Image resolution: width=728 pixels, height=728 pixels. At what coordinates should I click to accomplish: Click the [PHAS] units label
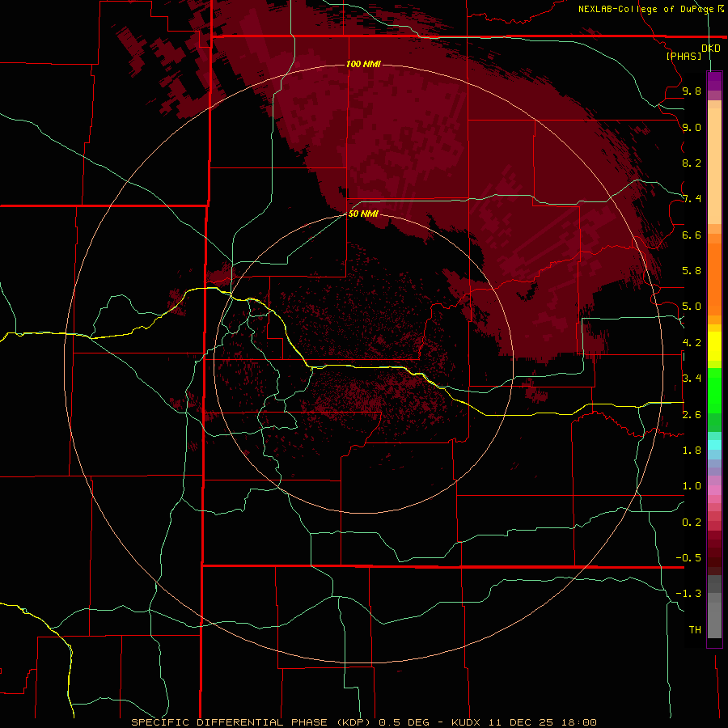pos(684,56)
